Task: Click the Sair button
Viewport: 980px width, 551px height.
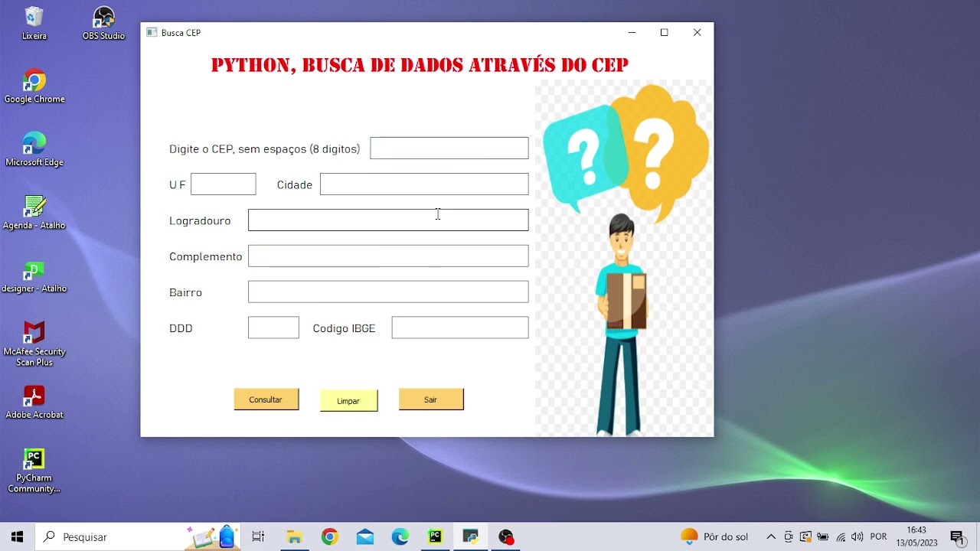Action: pos(431,399)
